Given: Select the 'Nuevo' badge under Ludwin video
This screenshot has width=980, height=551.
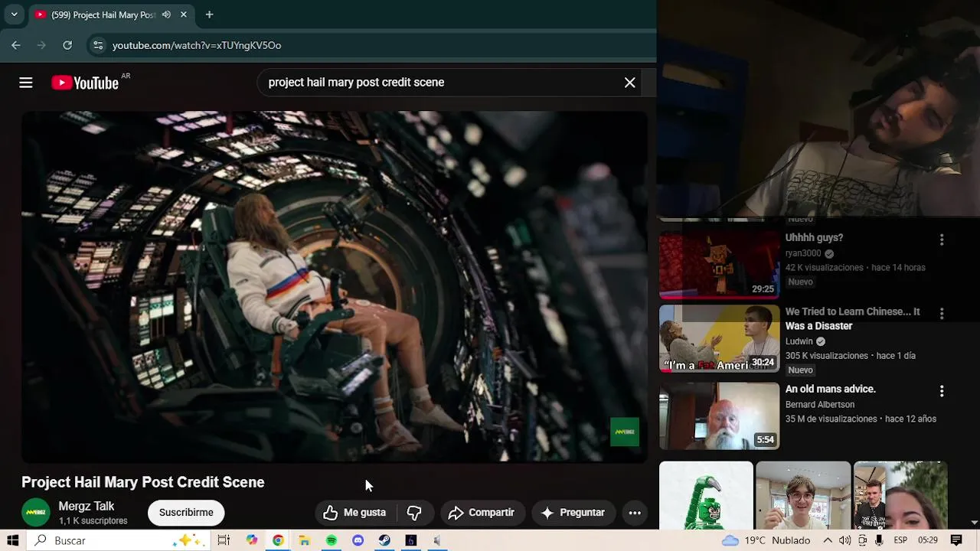Looking at the screenshot, I should 800,370.
